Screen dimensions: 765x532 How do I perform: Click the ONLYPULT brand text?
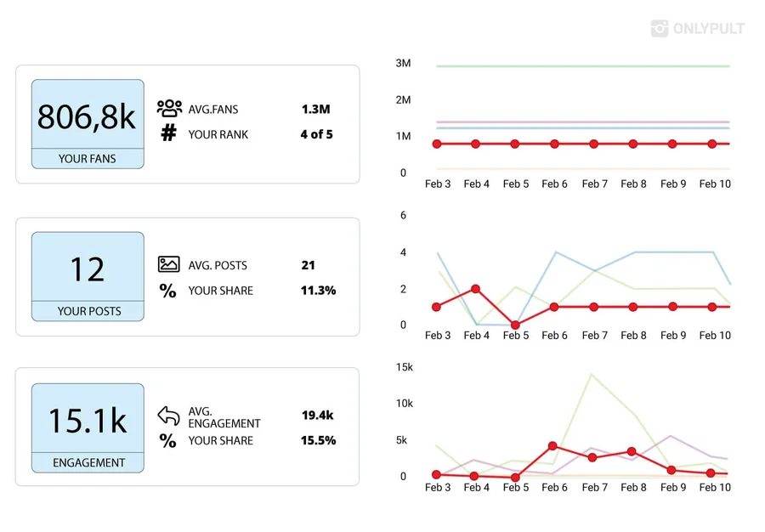click(708, 29)
